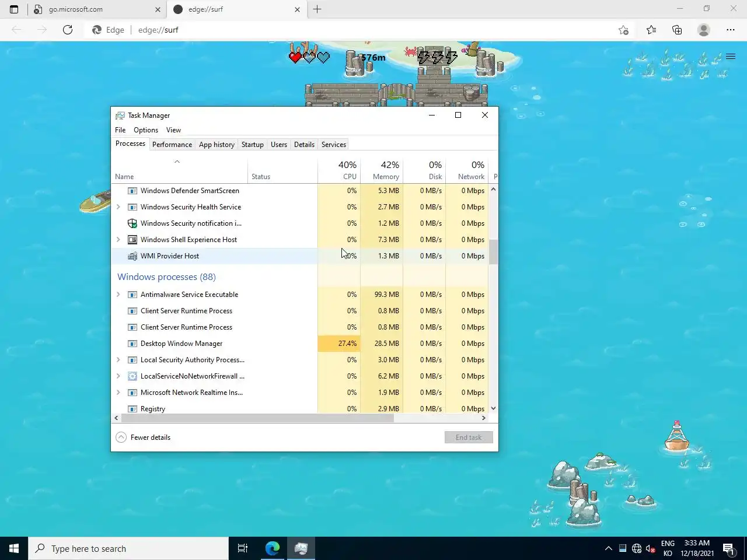Image resolution: width=747 pixels, height=560 pixels.
Task: Expand LocalServiceNoNetworkFirewall row
Action: pyautogui.click(x=118, y=376)
